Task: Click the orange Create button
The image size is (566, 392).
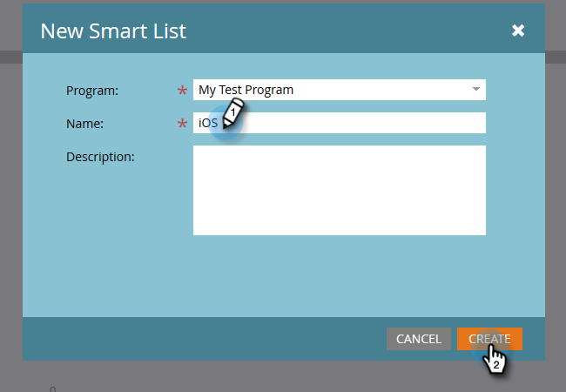Action: pyautogui.click(x=489, y=339)
